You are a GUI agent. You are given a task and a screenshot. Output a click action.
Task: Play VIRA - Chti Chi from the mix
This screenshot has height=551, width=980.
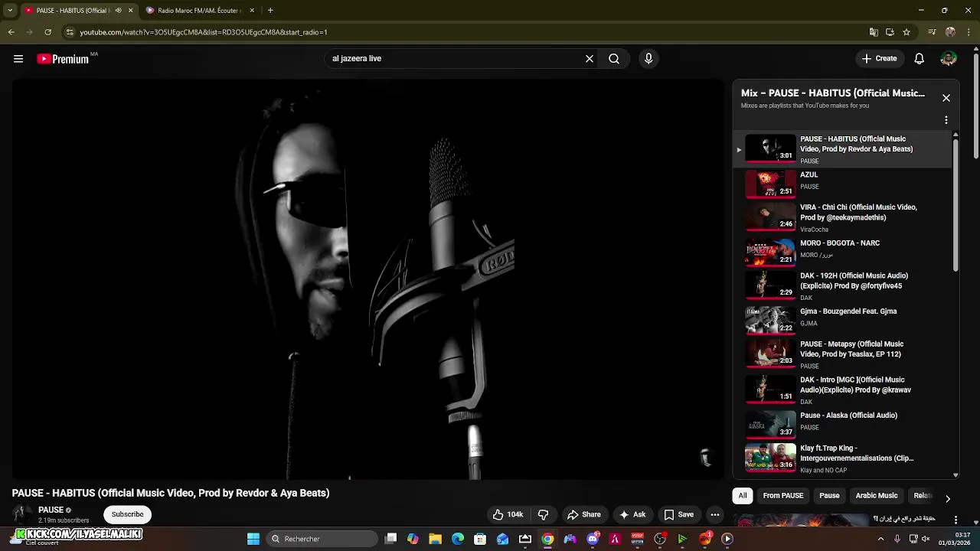point(842,217)
